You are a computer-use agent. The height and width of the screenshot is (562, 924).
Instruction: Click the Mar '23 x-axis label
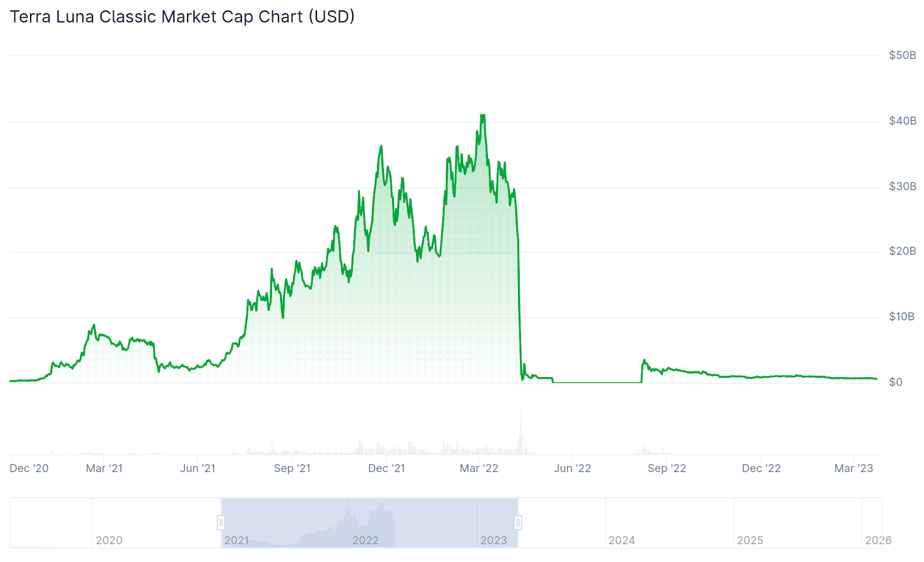[854, 468]
